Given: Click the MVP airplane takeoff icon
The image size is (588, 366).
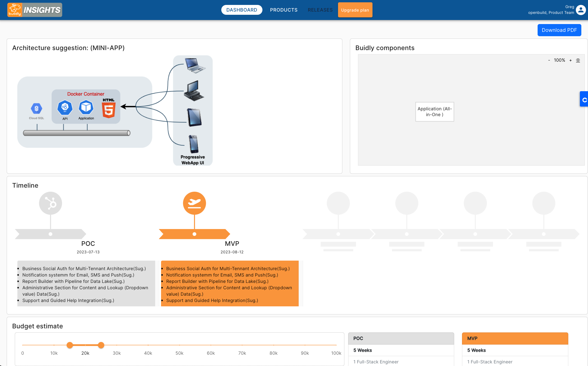Looking at the screenshot, I should pyautogui.click(x=194, y=203).
